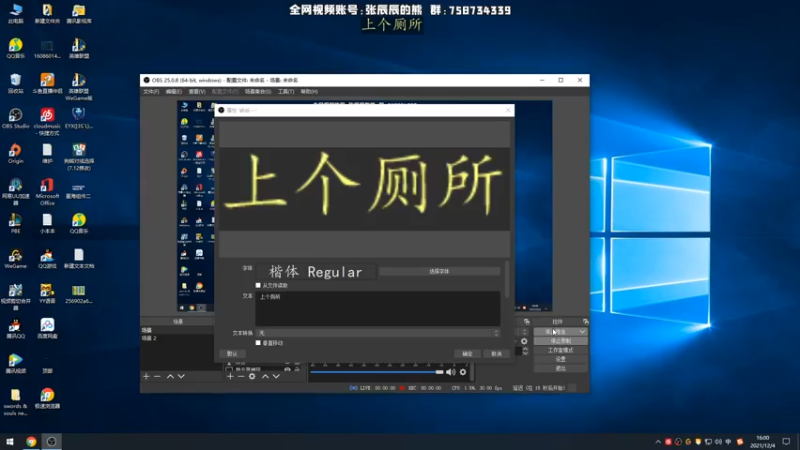
Task: Open Chrome from the taskbar
Action: point(31,442)
